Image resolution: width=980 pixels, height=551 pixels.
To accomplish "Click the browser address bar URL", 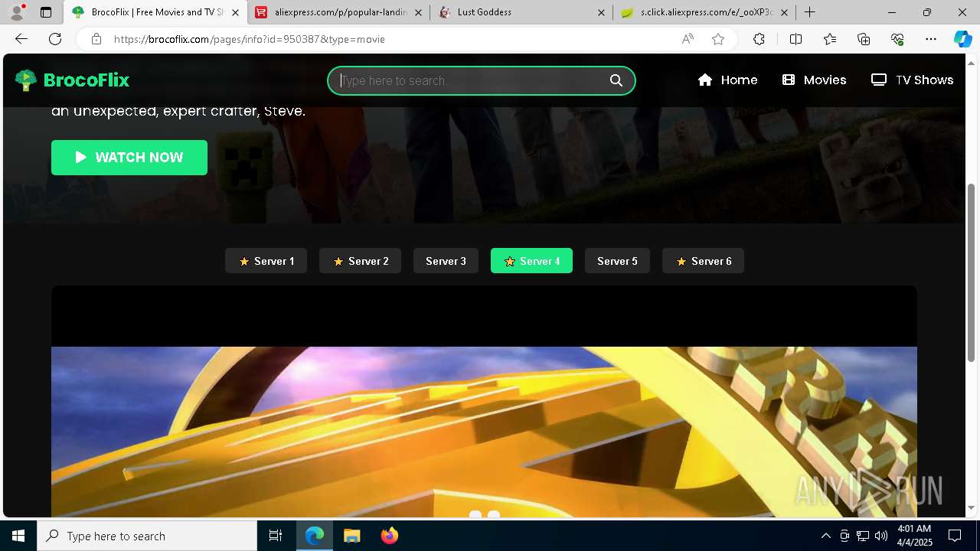I will [x=249, y=39].
